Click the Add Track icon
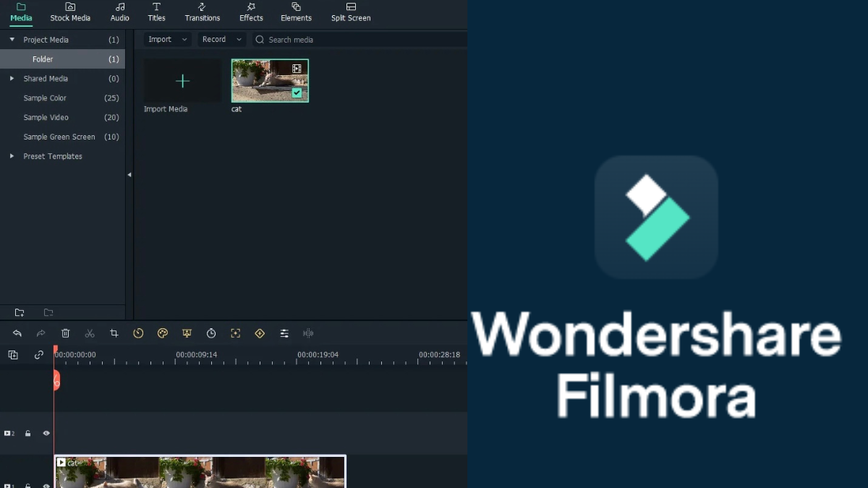Viewport: 868px width, 488px height. click(x=13, y=355)
